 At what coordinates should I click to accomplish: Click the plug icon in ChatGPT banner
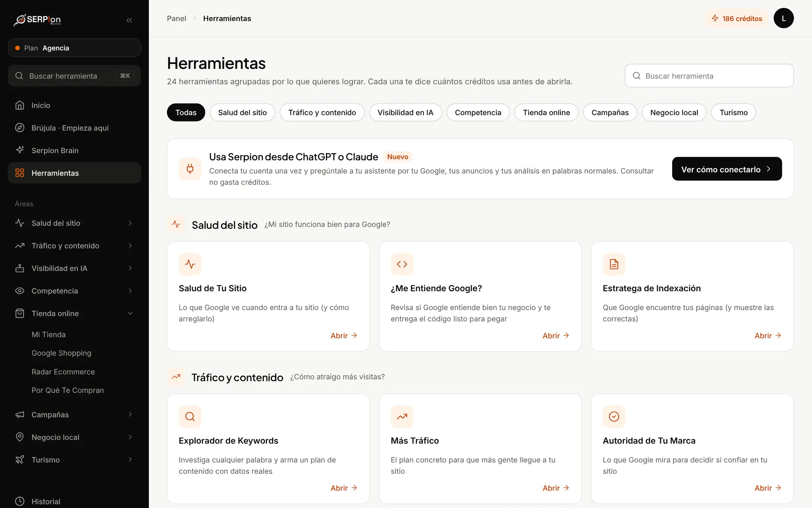(190, 169)
